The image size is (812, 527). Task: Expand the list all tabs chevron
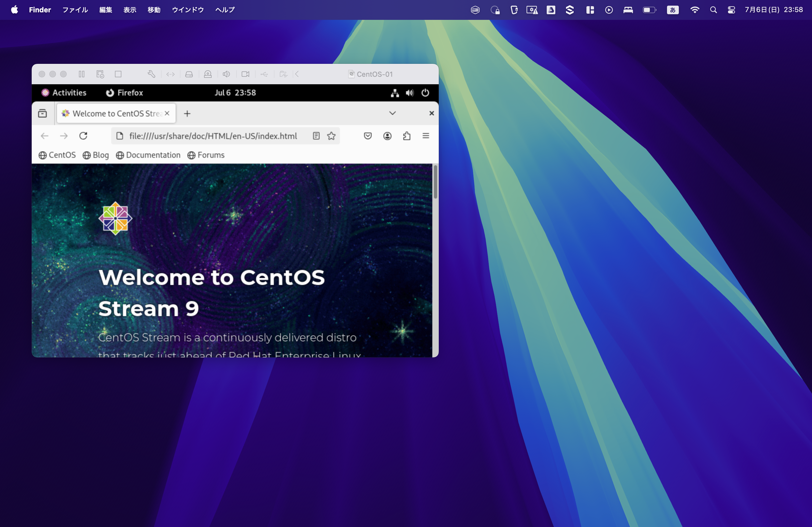(392, 113)
